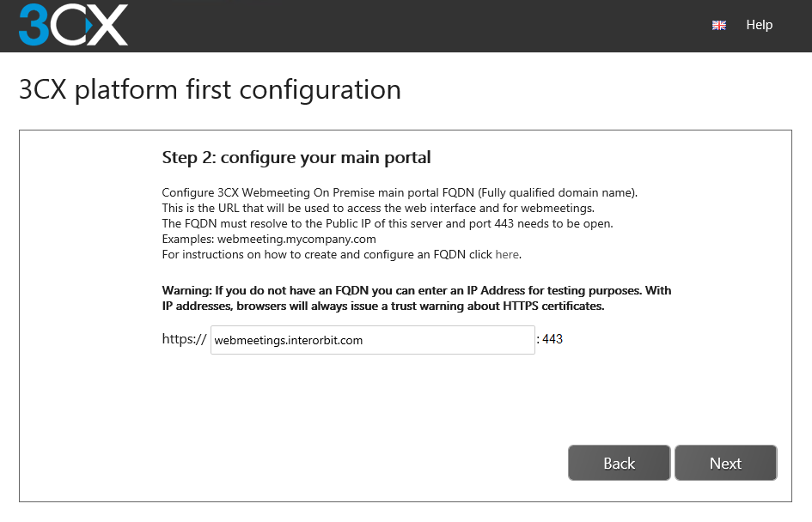Viewport: 812px width, 522px height.
Task: Open the Help menu item
Action: coord(760,25)
